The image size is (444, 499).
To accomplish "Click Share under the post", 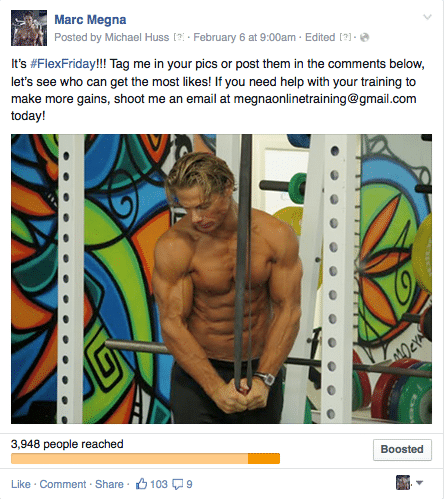I will click(109, 484).
